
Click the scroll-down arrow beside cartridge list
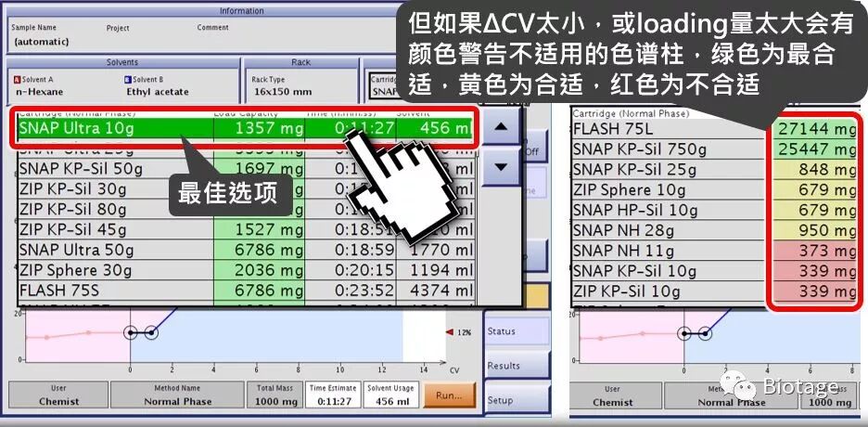pyautogui.click(x=501, y=166)
